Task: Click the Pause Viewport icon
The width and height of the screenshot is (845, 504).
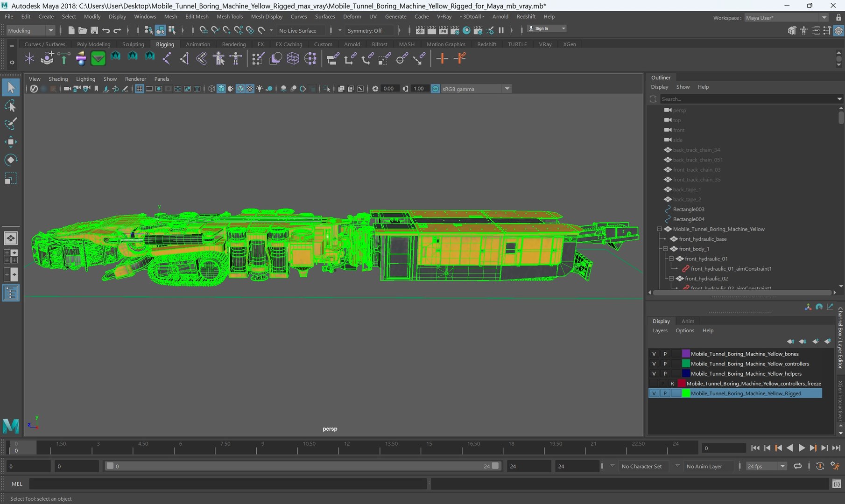Action: [x=501, y=30]
